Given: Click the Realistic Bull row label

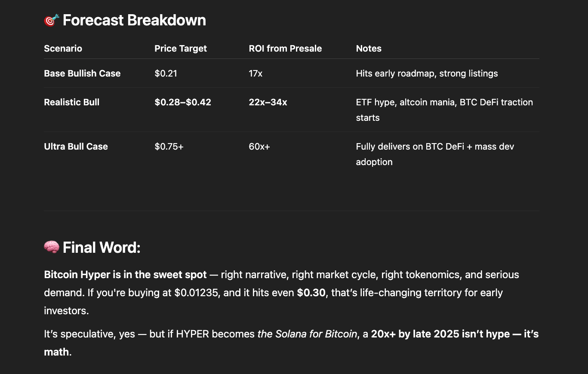Looking at the screenshot, I should coord(71,102).
